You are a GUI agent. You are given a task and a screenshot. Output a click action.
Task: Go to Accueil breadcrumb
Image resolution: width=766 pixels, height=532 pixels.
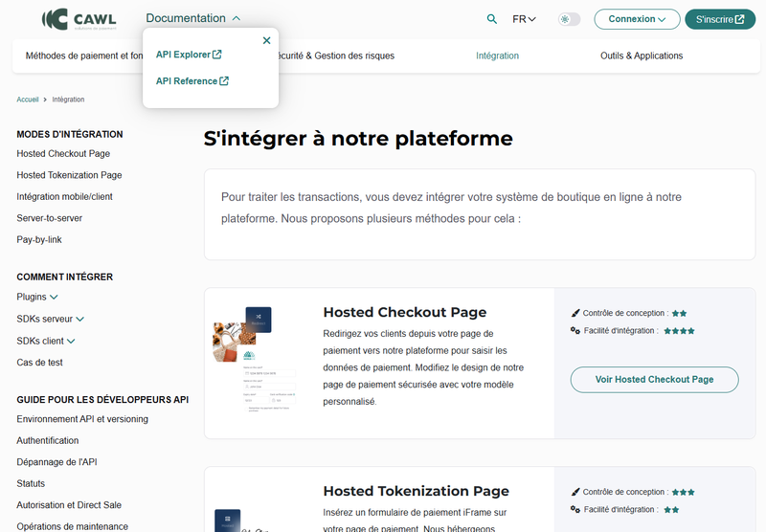coord(28,100)
